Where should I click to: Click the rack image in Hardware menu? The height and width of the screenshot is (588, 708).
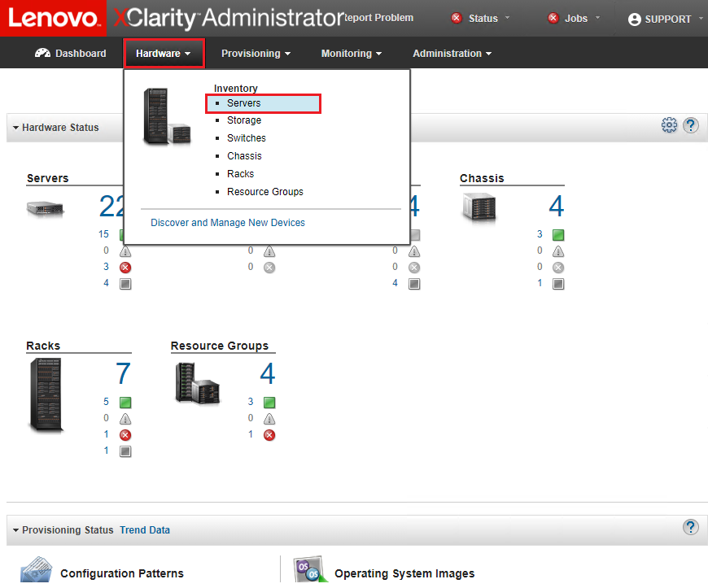pos(167,116)
